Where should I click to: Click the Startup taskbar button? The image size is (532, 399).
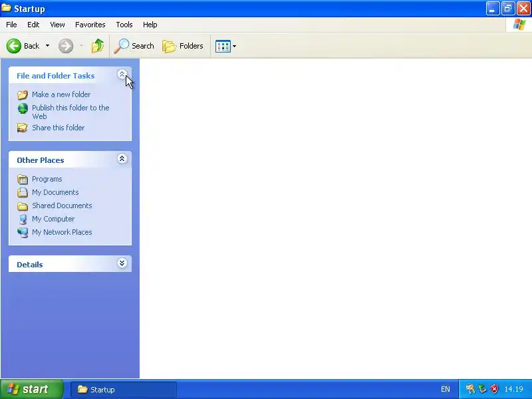(124, 390)
